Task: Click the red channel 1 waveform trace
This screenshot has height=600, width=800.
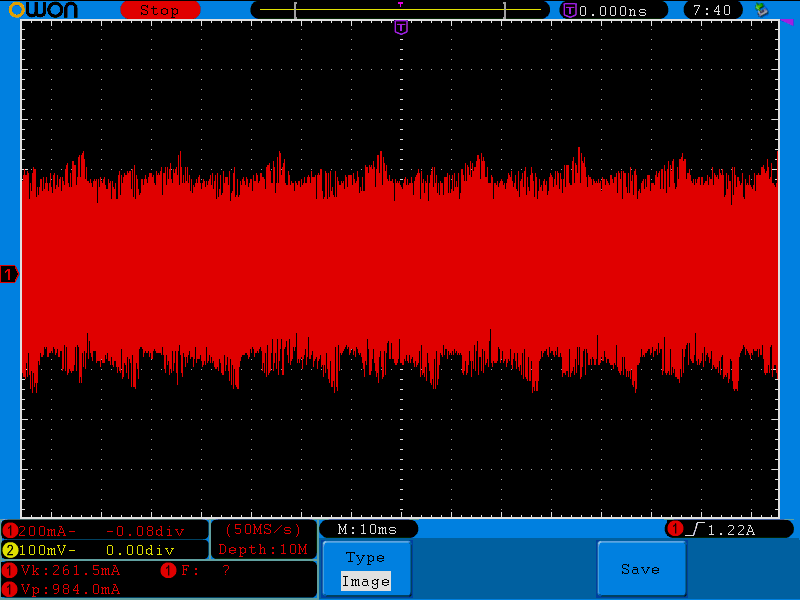Action: pos(400,270)
